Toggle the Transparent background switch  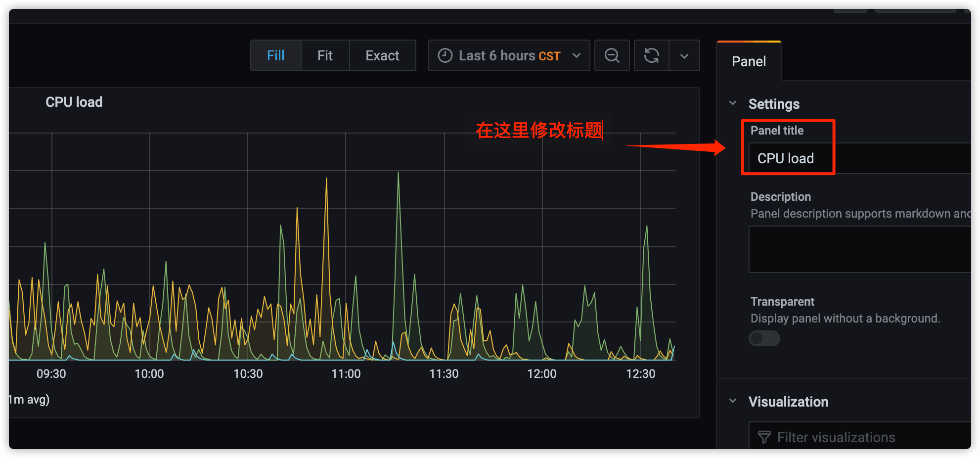click(x=764, y=338)
